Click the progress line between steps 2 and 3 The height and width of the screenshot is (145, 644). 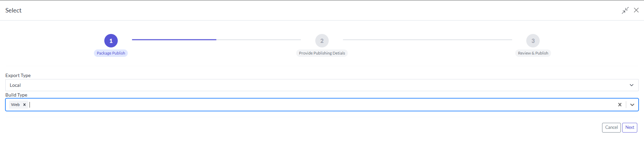coord(427,40)
